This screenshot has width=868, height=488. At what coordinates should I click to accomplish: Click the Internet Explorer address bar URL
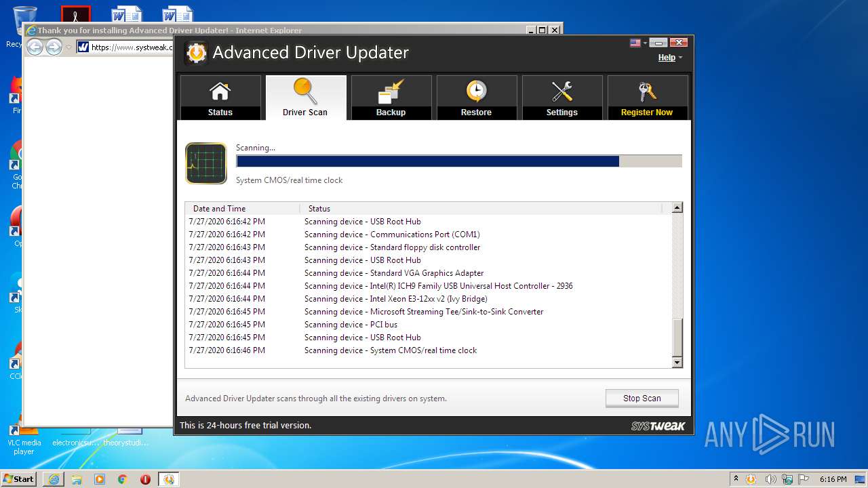(132, 47)
